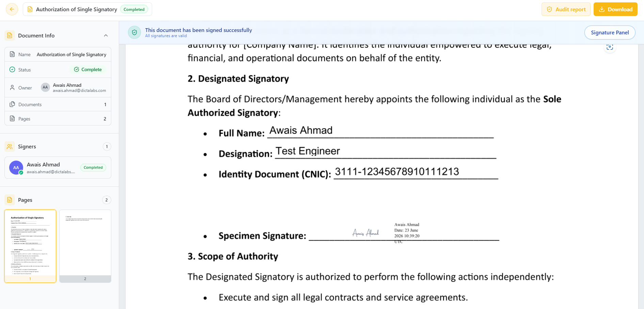Click the Document Info section icon
The image size is (644, 309).
pyautogui.click(x=10, y=35)
